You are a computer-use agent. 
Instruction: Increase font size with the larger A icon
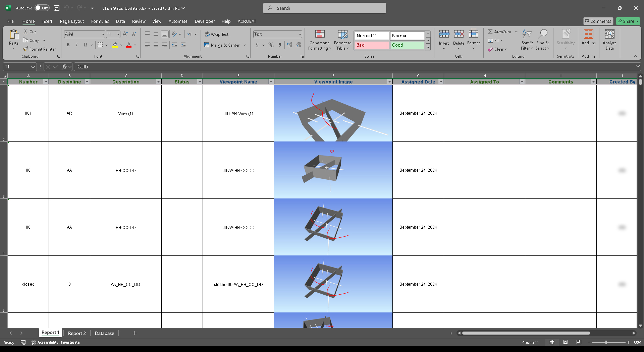(x=125, y=34)
